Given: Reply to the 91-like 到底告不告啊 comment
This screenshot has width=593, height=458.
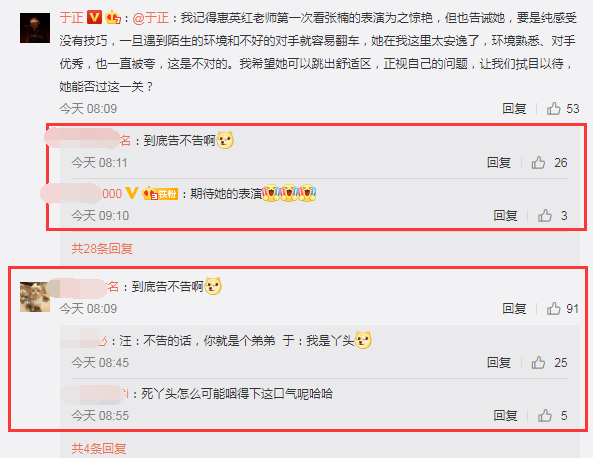Looking at the screenshot, I should tap(514, 309).
